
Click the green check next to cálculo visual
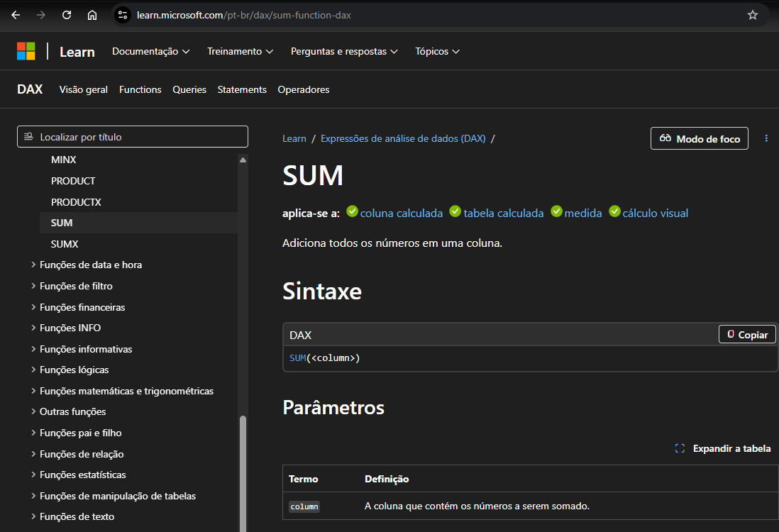point(614,211)
